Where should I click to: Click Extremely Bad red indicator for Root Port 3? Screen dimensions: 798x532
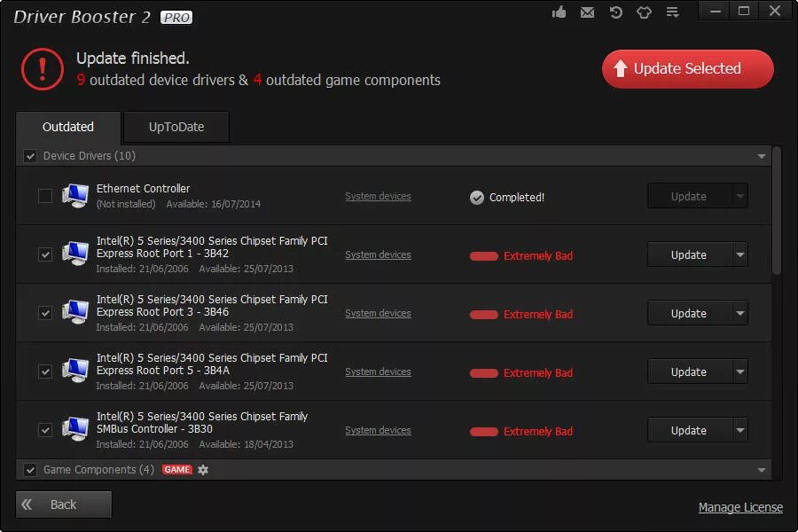[484, 315]
